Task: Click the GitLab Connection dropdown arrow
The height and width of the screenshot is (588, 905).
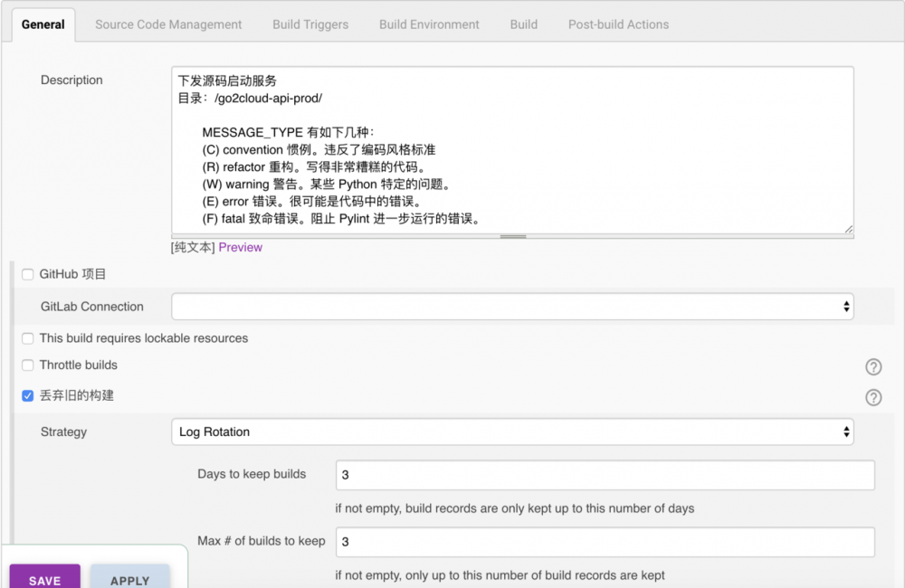Action: pos(844,307)
